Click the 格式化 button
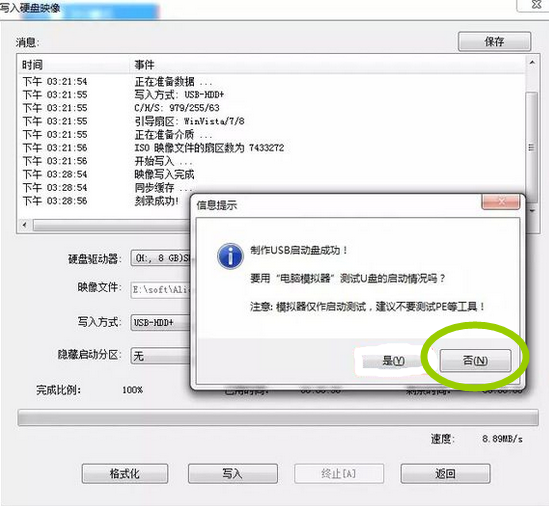This screenshot has height=507, width=549. click(x=125, y=473)
